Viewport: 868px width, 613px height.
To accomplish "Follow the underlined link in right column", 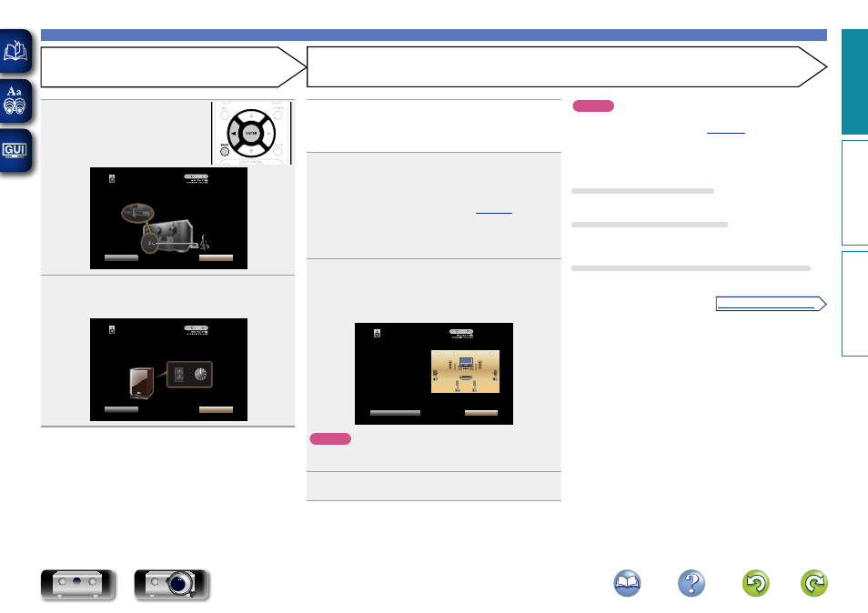I will (726, 132).
